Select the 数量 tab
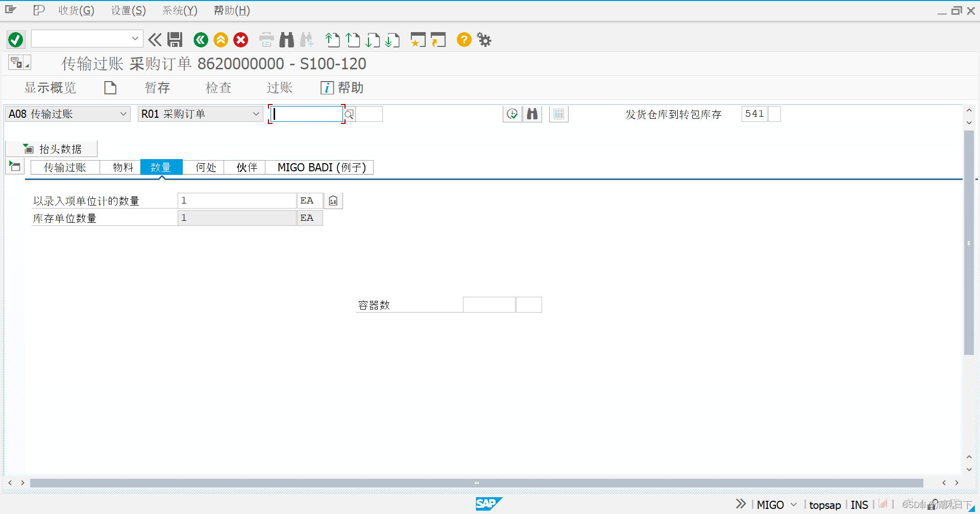The image size is (980, 514). (161, 167)
